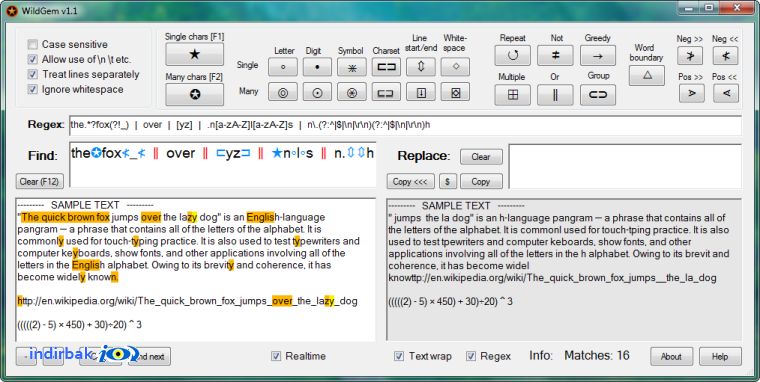Insert a single Charset bracket
Viewport: 760px width, 382px height.
click(386, 67)
